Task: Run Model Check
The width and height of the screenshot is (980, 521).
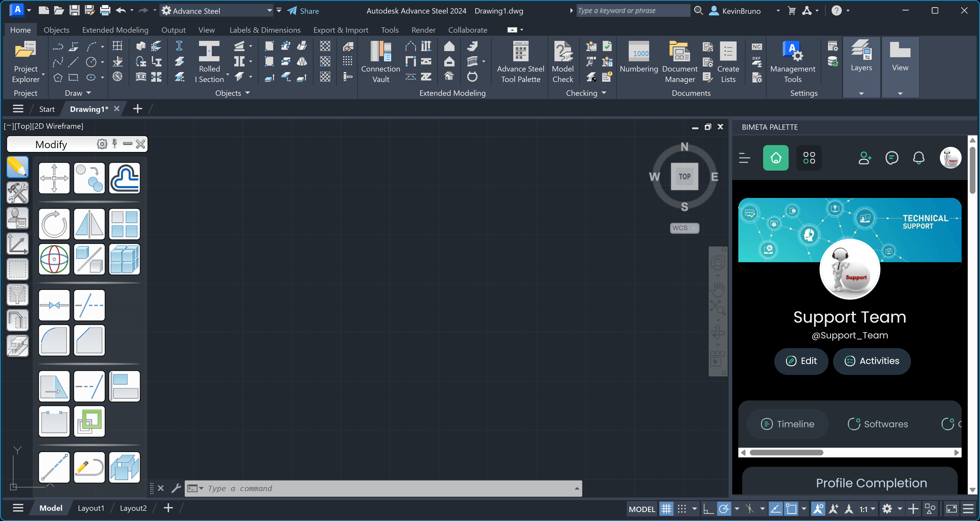Action: click(x=563, y=62)
